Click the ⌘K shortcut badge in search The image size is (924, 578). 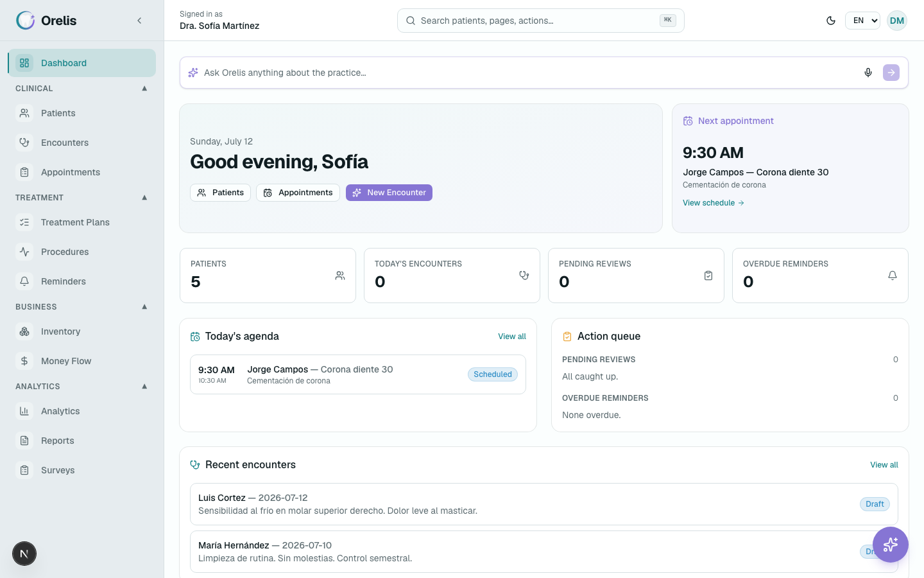point(668,21)
